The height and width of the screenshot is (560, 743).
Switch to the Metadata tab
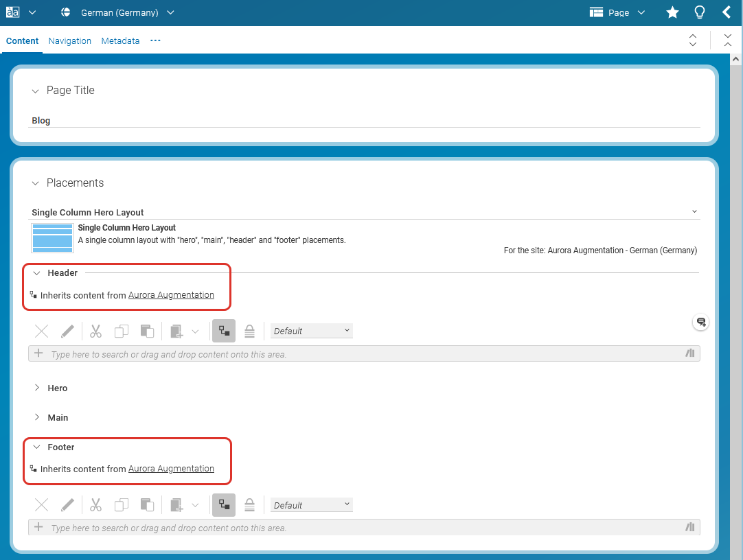point(120,40)
